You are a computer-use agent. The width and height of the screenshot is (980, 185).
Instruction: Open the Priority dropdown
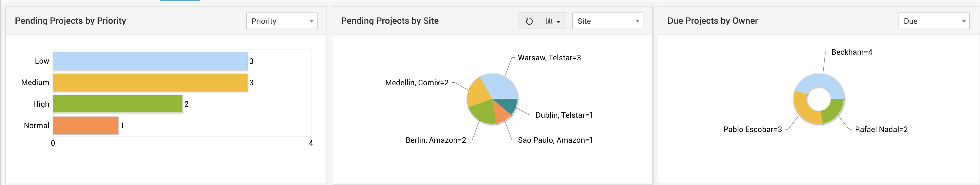click(282, 21)
